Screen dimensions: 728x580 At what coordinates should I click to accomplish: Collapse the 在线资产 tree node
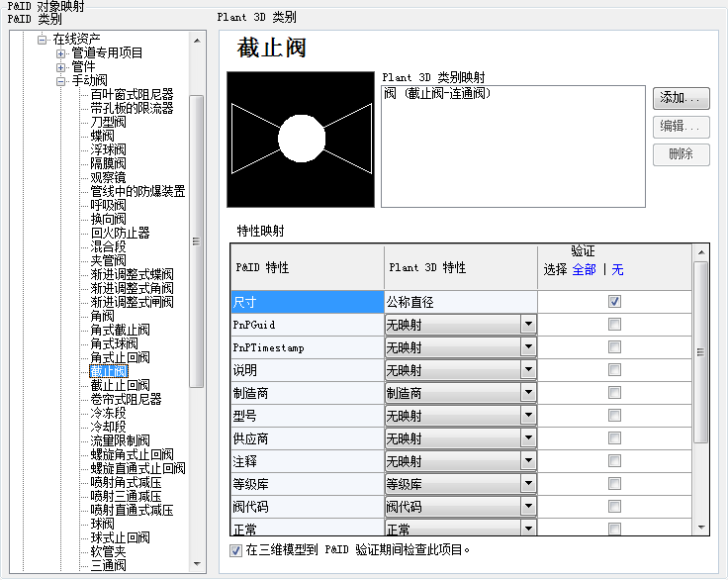tap(43, 40)
